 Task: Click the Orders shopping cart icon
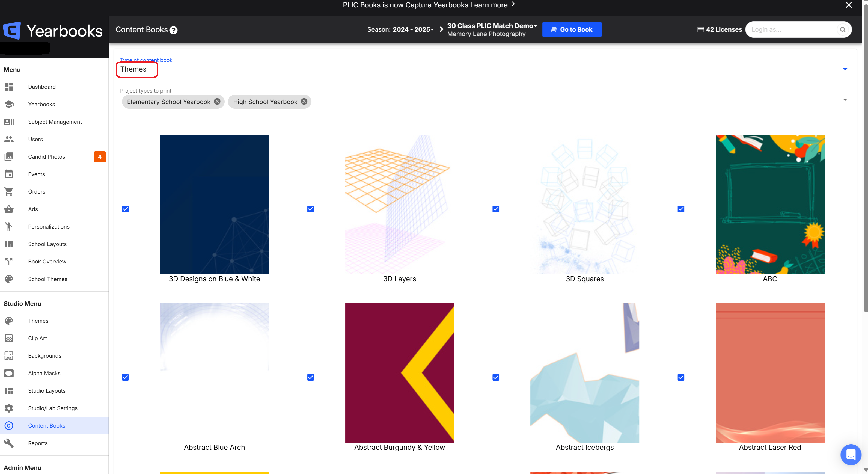[9, 191]
